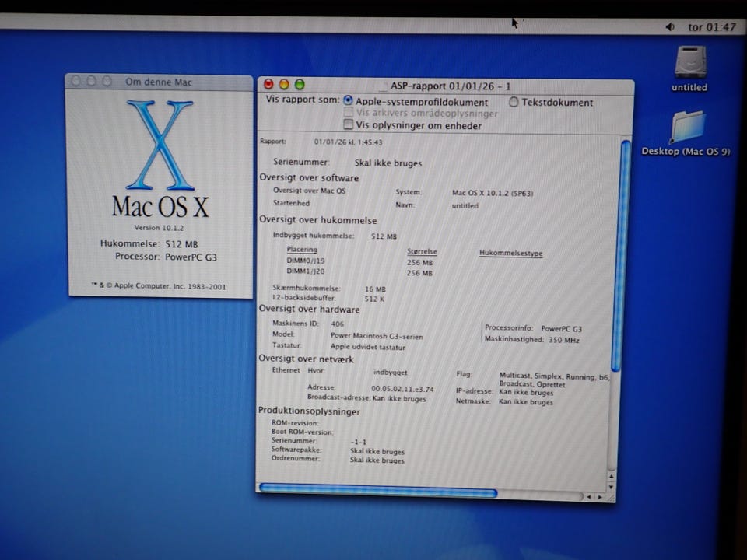
Task: Click the L2-backsidebuffer 512 K value
Action: click(374, 299)
